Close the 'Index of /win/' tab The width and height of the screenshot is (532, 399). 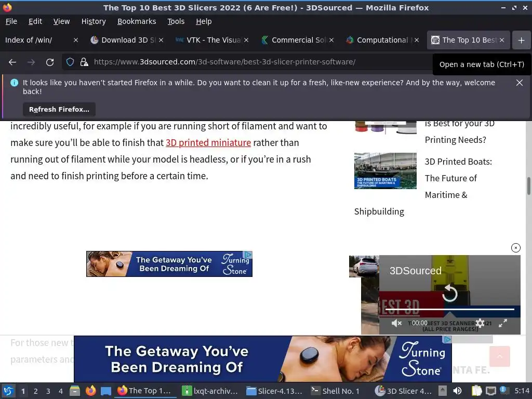(76, 40)
